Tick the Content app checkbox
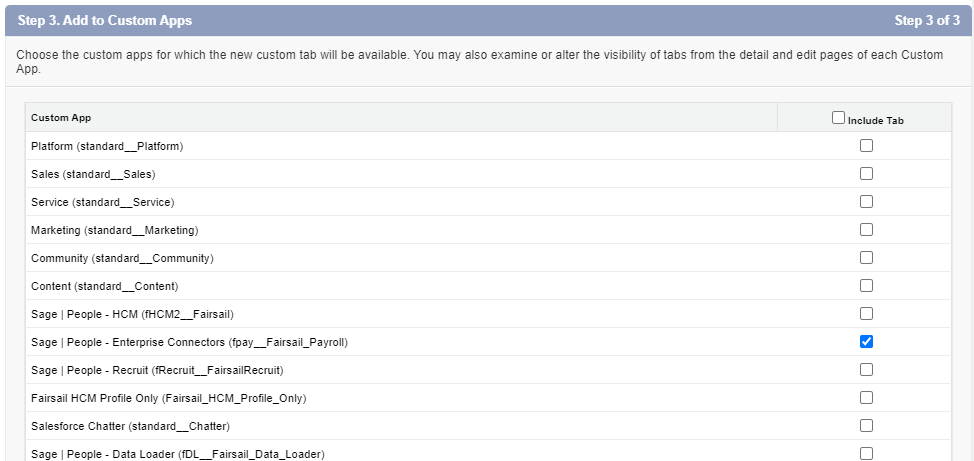Screen dimensions: 974x461 click(x=866, y=286)
